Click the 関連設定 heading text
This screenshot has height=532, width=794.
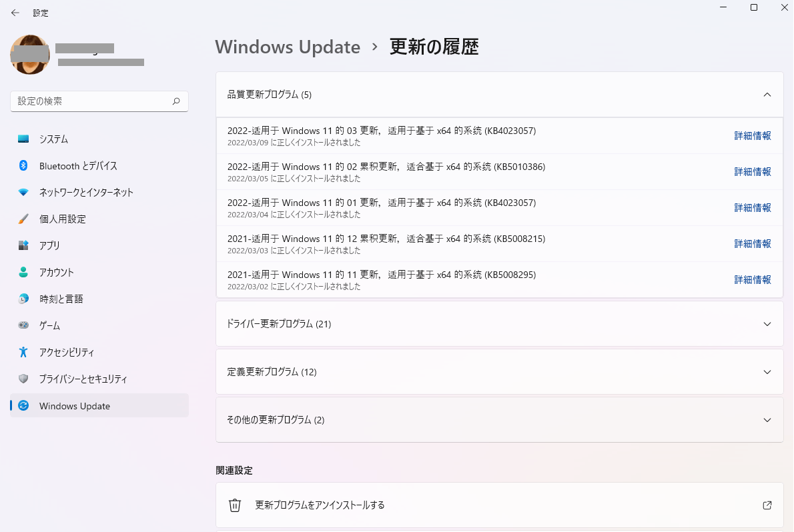coord(234,470)
